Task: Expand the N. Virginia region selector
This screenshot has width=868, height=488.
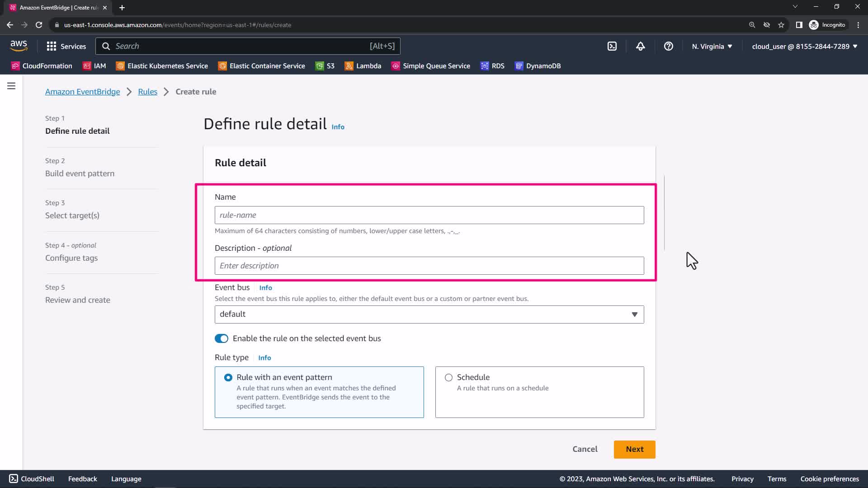Action: pos(712,46)
